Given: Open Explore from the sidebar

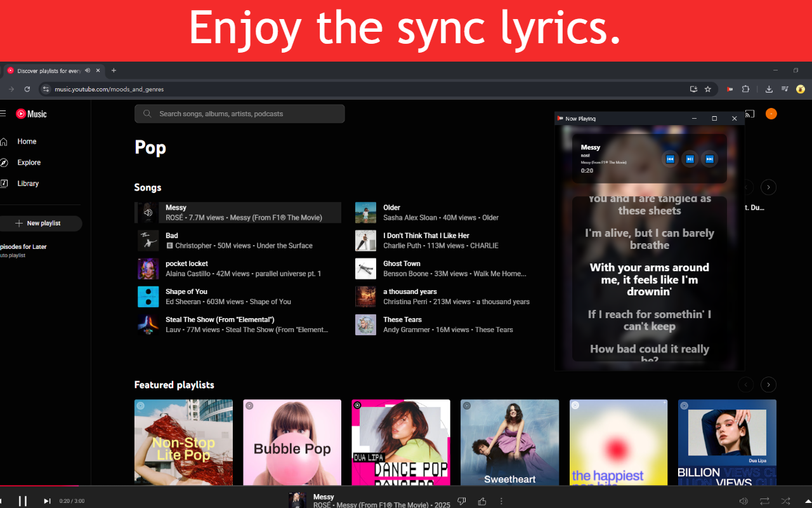Looking at the screenshot, I should point(29,162).
